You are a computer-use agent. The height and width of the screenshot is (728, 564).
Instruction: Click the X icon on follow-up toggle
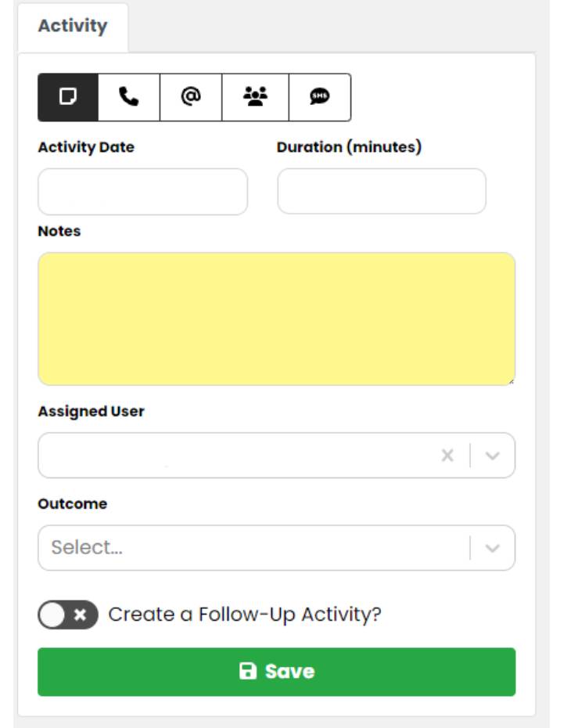81,614
